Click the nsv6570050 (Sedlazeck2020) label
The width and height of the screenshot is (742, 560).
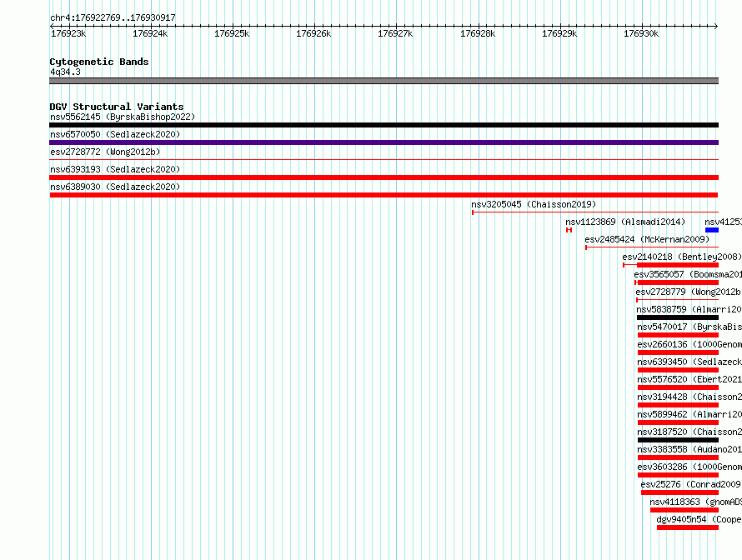[x=115, y=134]
